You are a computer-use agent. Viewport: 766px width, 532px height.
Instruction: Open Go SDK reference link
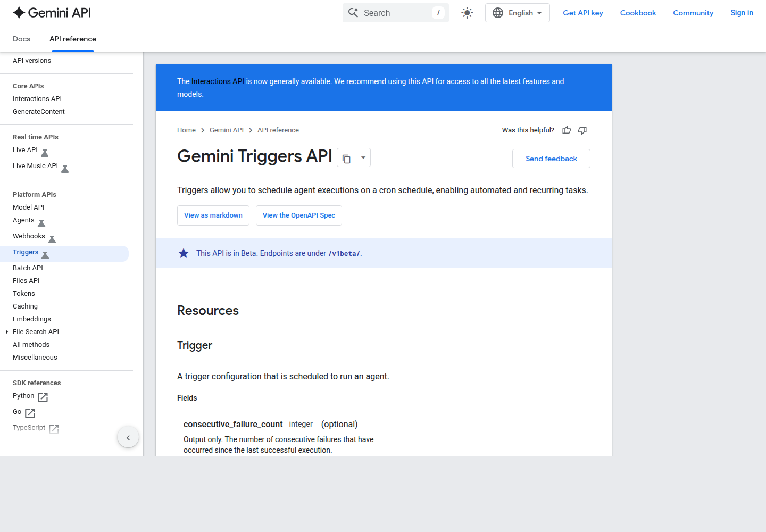[x=17, y=412]
